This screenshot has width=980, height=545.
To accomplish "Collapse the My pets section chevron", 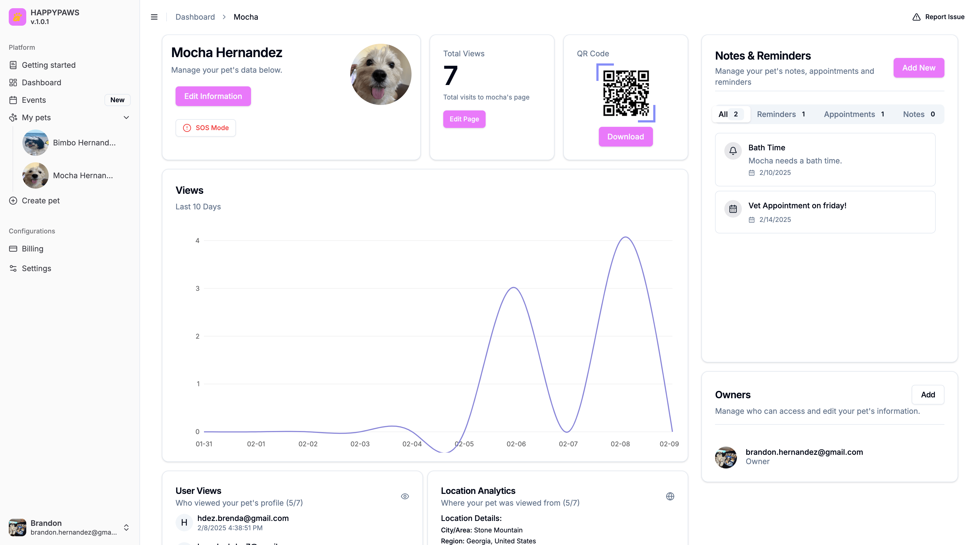I will click(126, 118).
